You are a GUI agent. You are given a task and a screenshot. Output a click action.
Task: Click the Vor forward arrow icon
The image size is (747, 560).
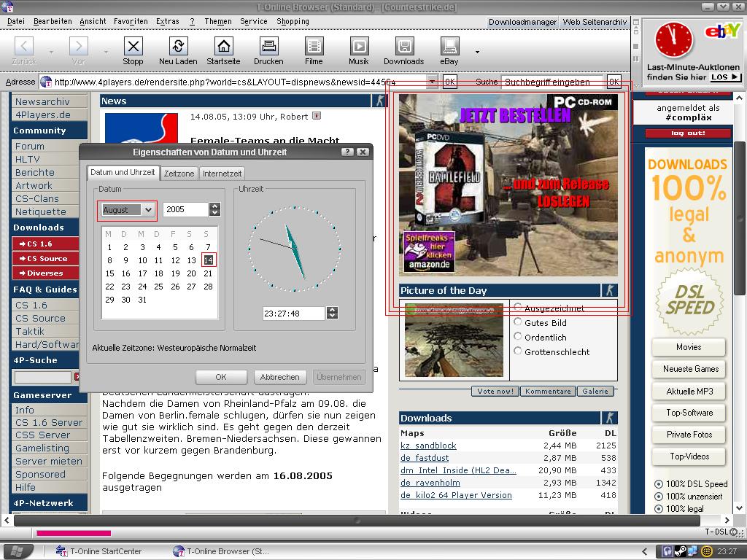click(x=79, y=46)
